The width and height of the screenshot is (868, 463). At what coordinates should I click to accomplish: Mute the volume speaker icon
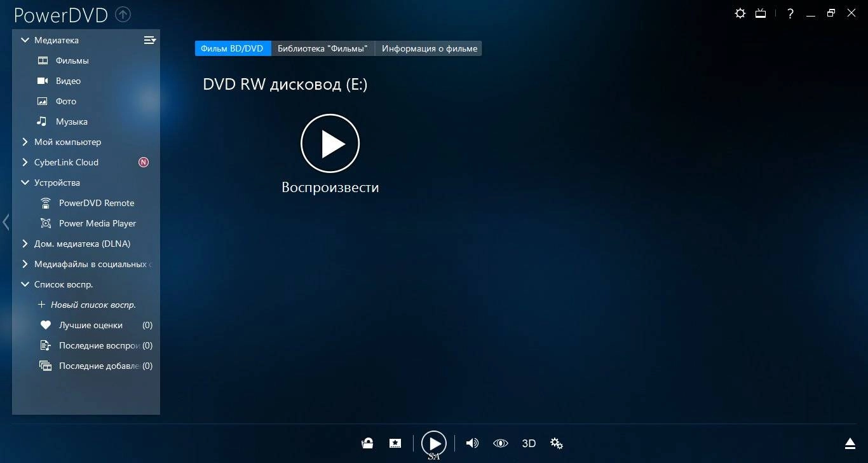(x=472, y=443)
